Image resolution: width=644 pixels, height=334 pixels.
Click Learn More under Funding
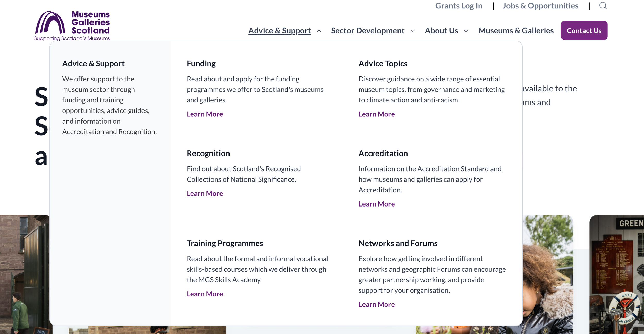point(205,114)
